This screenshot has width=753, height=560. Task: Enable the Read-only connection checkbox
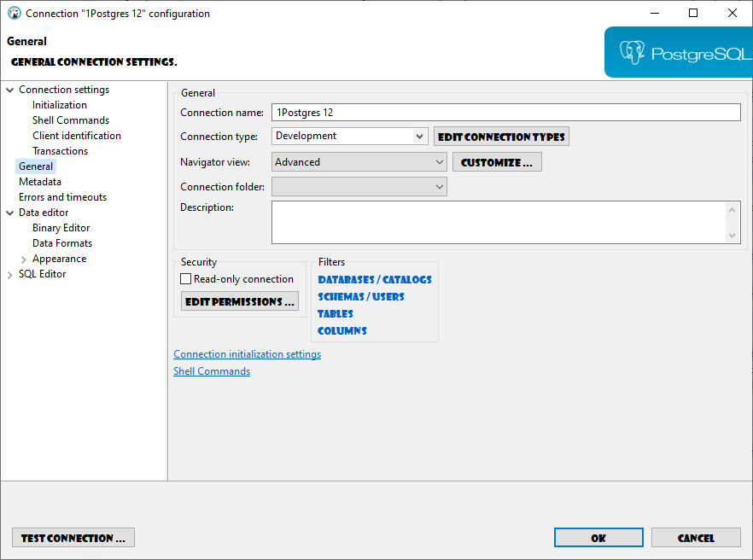pos(186,278)
